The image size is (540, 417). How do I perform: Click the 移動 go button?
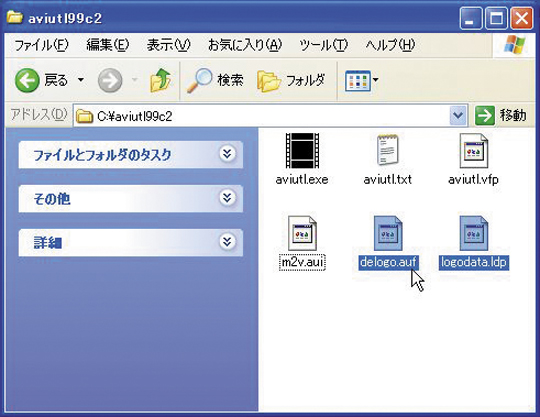coord(501,115)
